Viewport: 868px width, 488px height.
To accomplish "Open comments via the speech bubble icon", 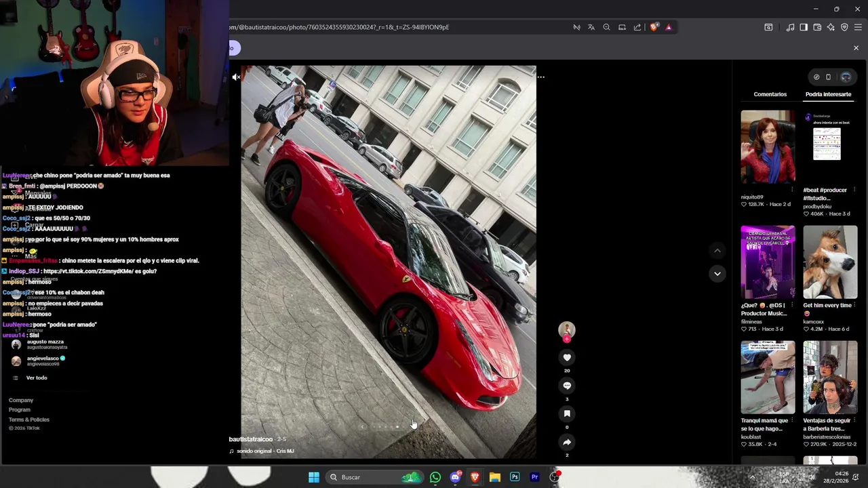I will (x=567, y=386).
